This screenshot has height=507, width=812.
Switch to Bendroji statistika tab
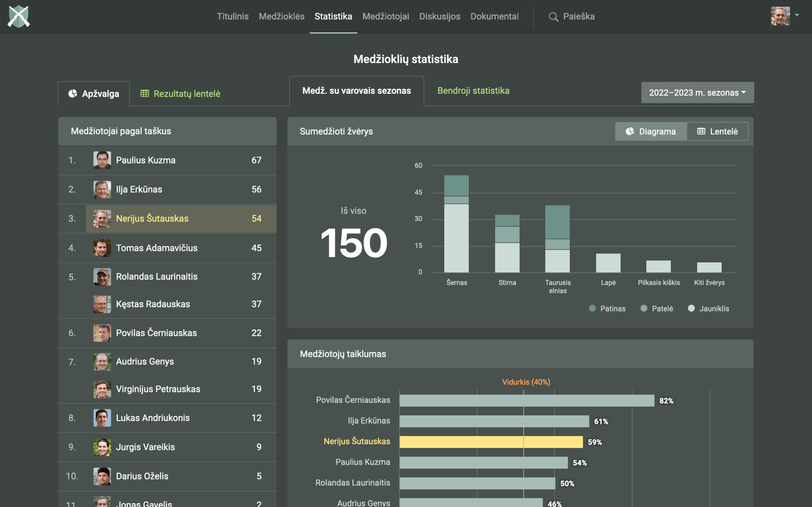coord(473,91)
